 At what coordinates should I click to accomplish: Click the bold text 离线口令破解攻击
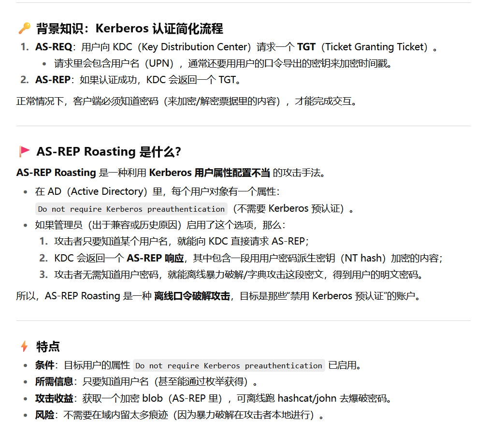(192, 296)
